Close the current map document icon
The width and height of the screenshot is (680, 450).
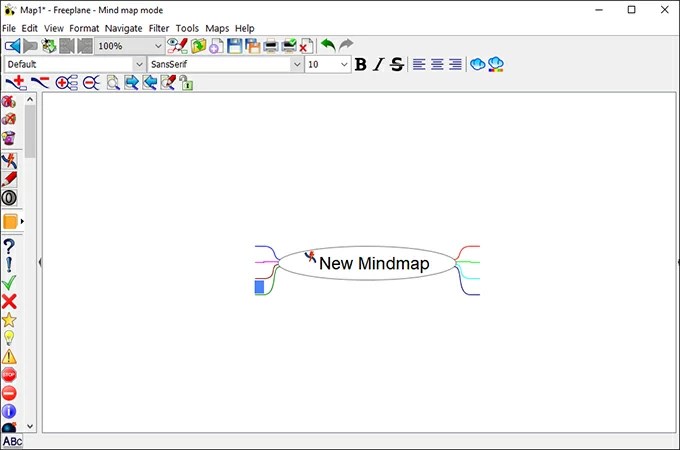(306, 46)
